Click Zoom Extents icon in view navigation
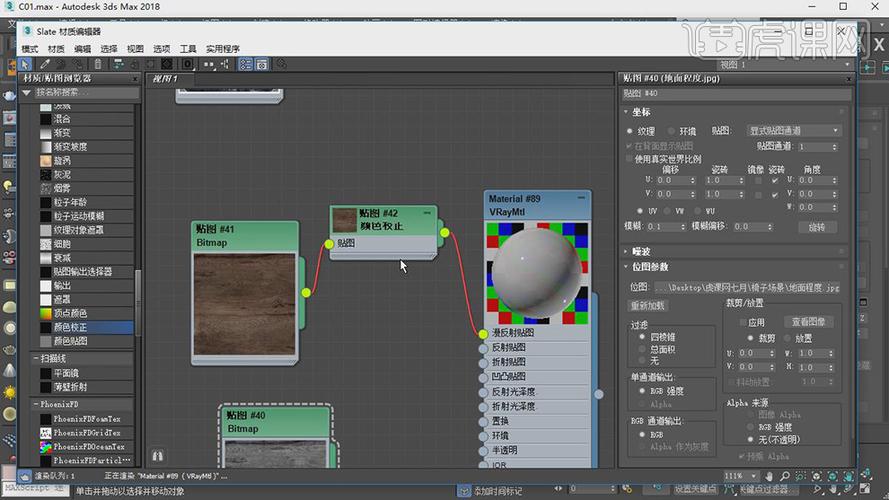Image resolution: width=889 pixels, height=500 pixels. coord(816,476)
